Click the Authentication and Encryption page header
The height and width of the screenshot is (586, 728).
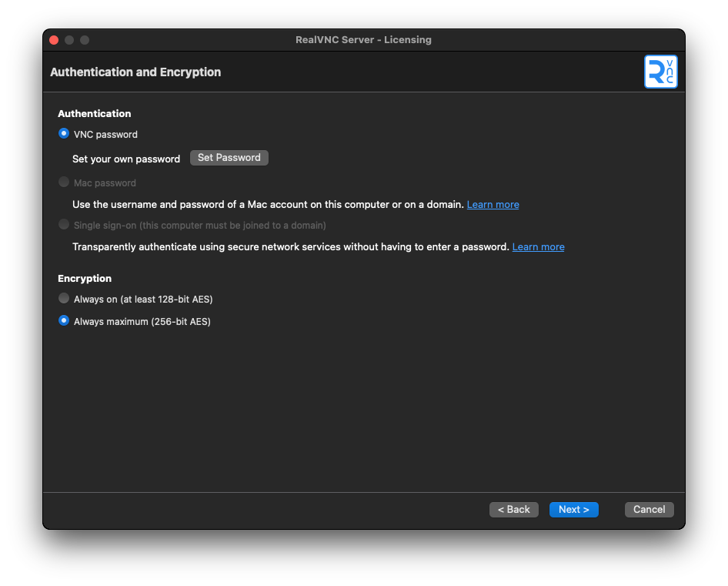point(135,72)
